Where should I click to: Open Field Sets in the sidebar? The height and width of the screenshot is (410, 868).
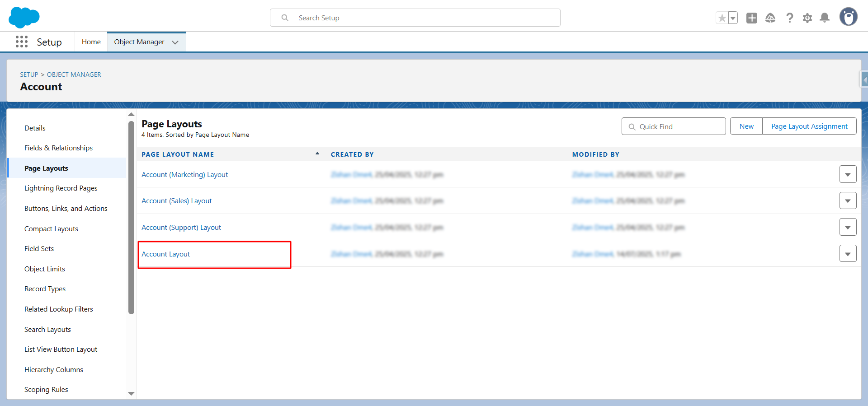tap(39, 249)
